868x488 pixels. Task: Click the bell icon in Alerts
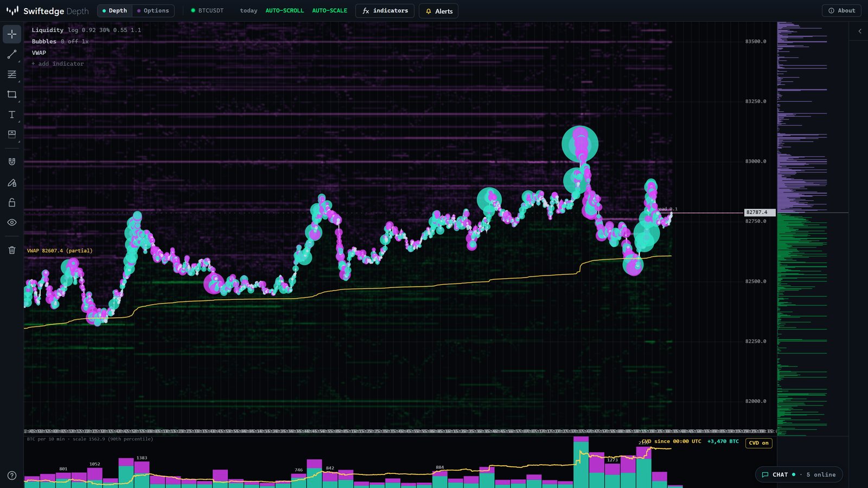coord(428,11)
